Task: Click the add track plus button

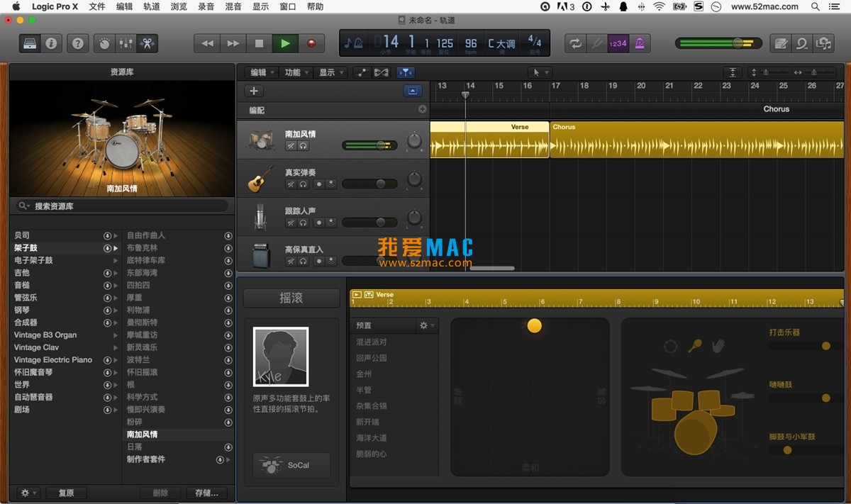Action: (254, 91)
